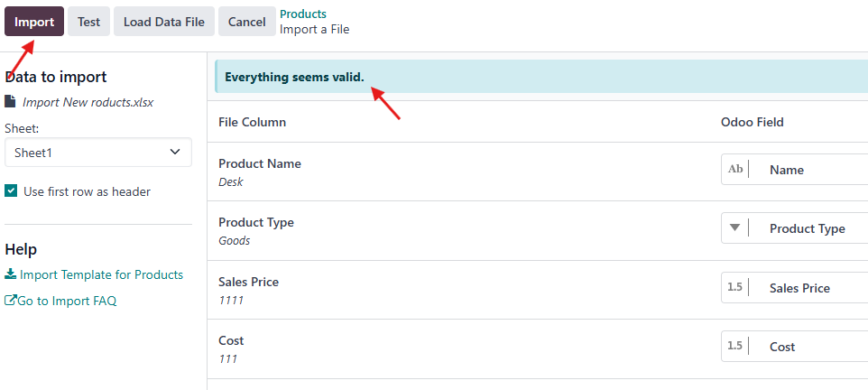This screenshot has width=868, height=390.
Task: Click the file icon beside Import New roducts.xlsx
Action: [10, 102]
